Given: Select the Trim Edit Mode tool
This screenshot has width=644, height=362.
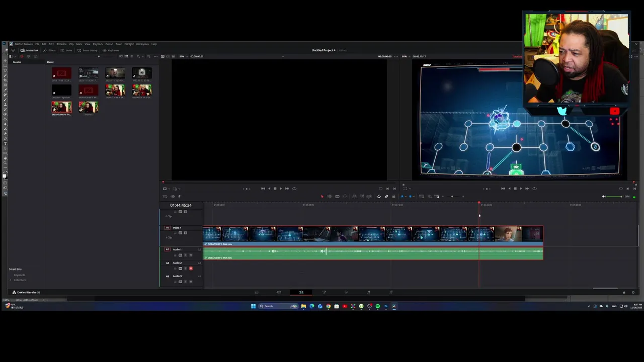Looking at the screenshot, I should (x=330, y=197).
